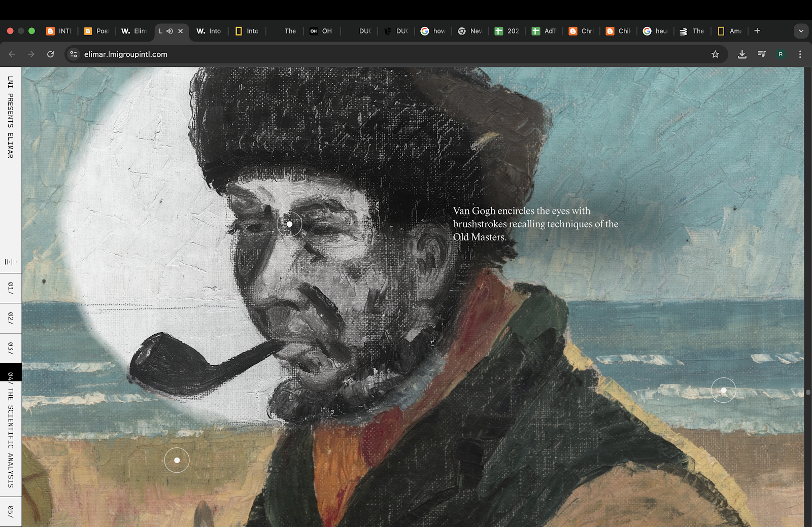Jump to section 05/ in the sidebar
Viewport: 812px width, 527px height.
coord(11,511)
